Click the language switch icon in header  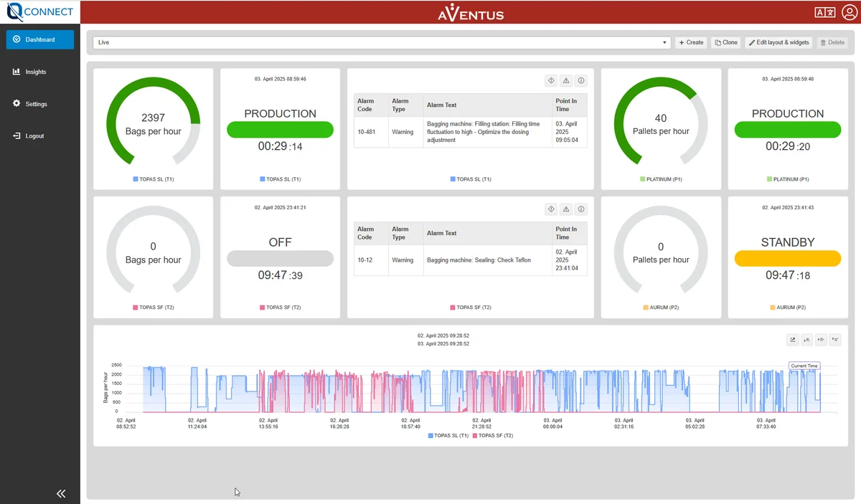pos(825,12)
